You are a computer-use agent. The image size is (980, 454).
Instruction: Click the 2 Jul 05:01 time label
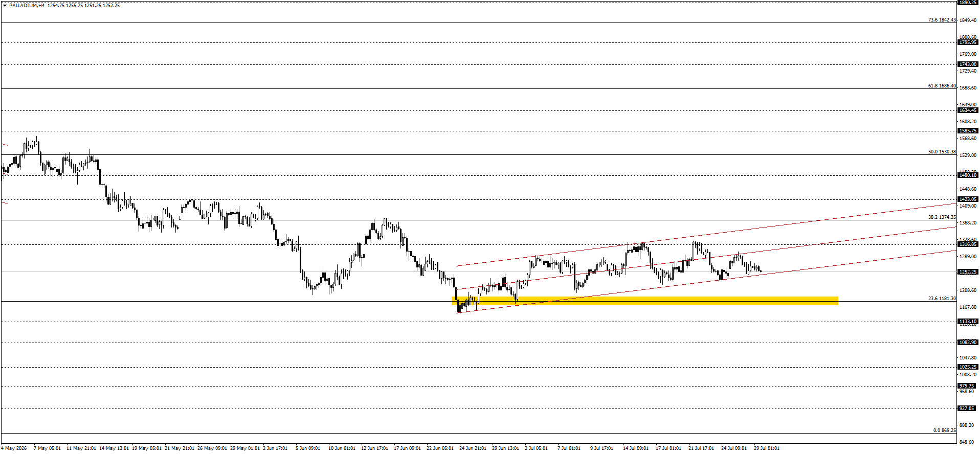pyautogui.click(x=536, y=448)
